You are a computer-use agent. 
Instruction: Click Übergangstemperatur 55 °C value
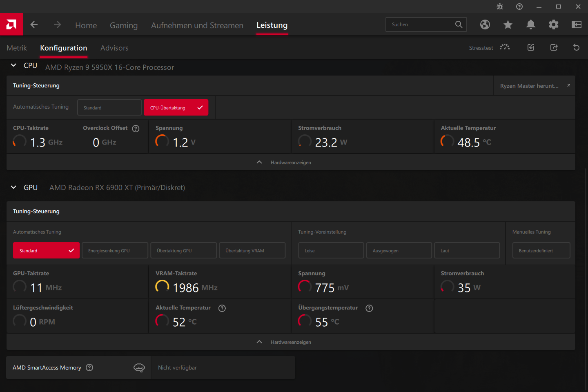pyautogui.click(x=327, y=322)
